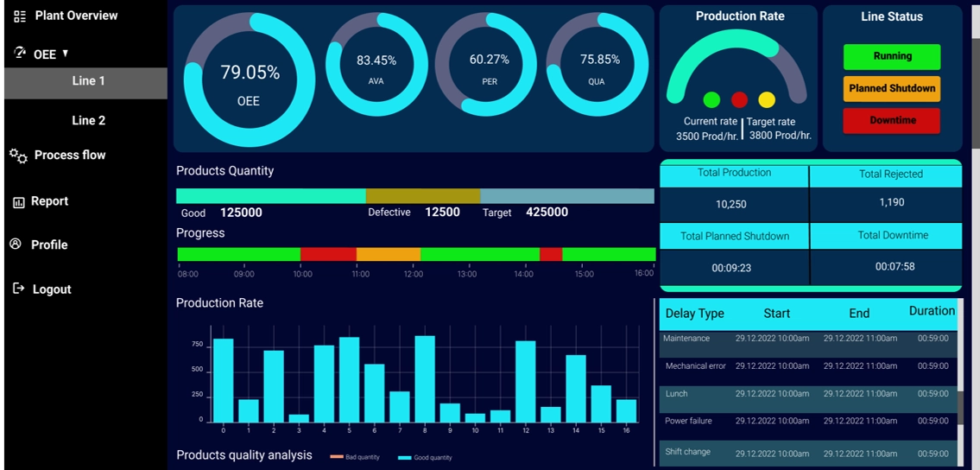Click the Logout arrow icon
Image resolution: width=980 pixels, height=470 pixels.
click(x=18, y=289)
